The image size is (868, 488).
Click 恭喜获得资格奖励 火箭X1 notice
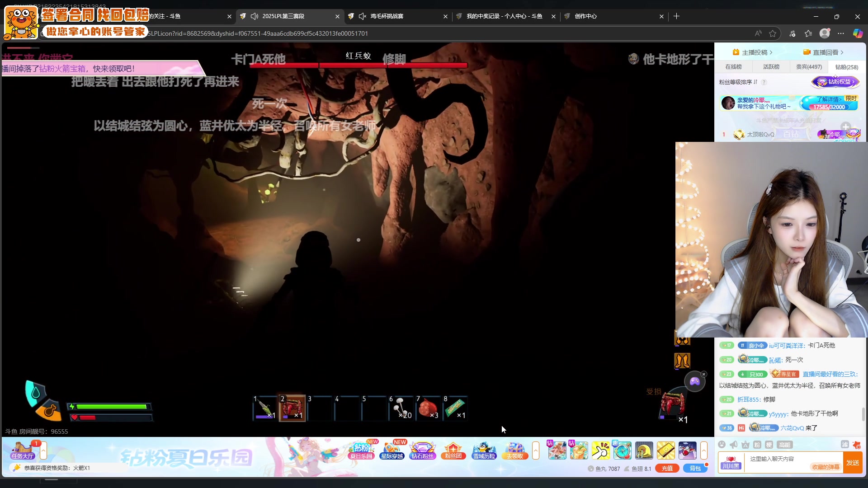coord(57,468)
